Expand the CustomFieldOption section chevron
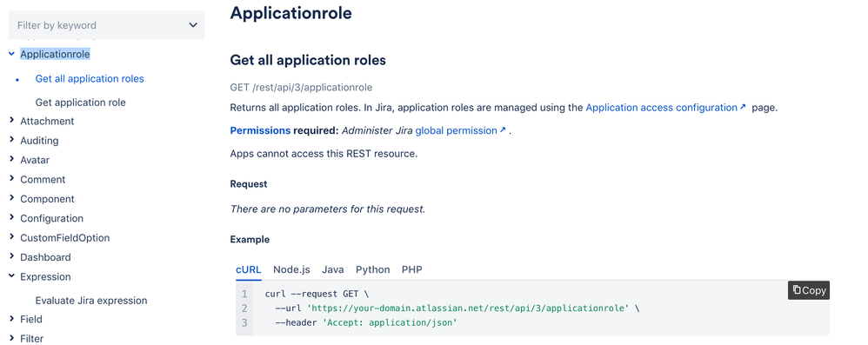The image size is (868, 345). click(x=11, y=237)
